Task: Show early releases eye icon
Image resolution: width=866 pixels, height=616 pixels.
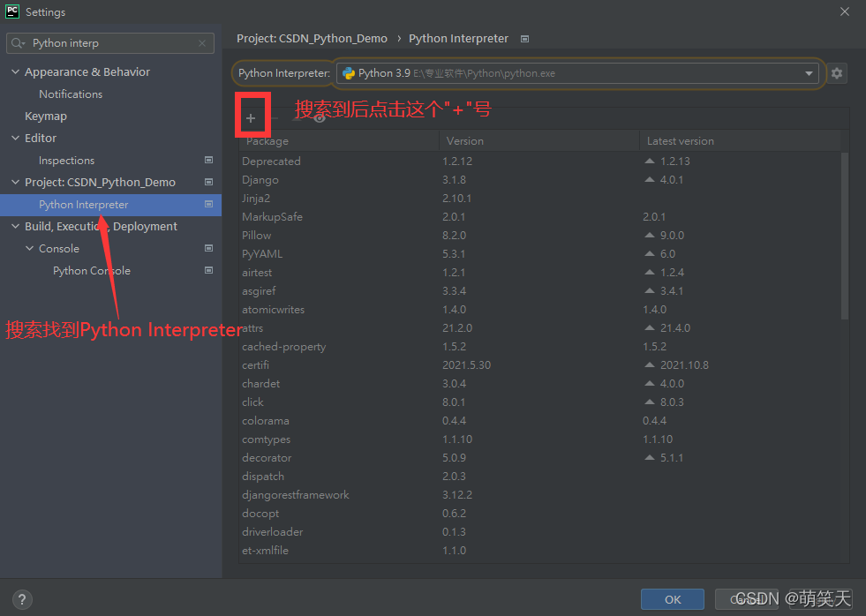Action: click(x=319, y=118)
